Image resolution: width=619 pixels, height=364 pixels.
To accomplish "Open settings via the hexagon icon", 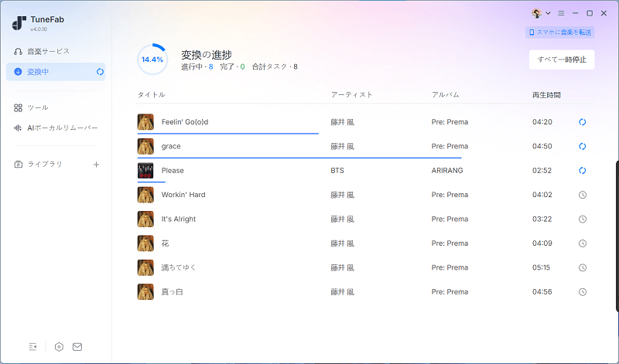I will point(59,347).
